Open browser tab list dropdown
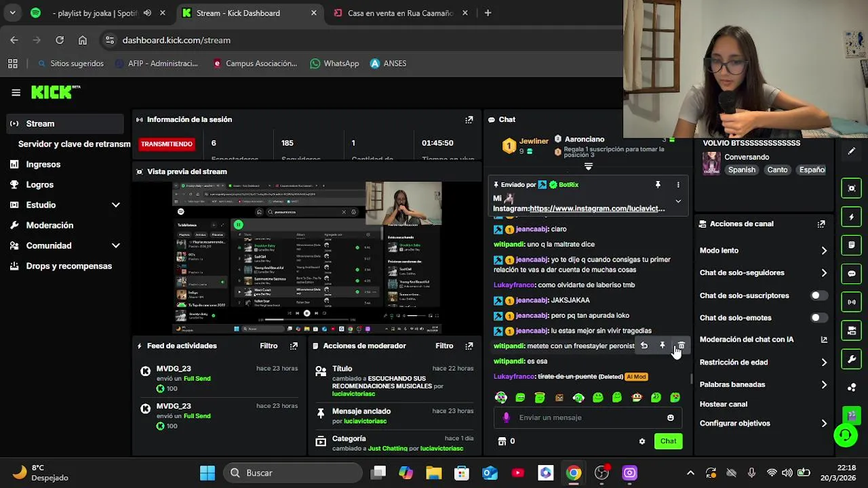Viewport: 868px width, 488px height. (x=12, y=13)
